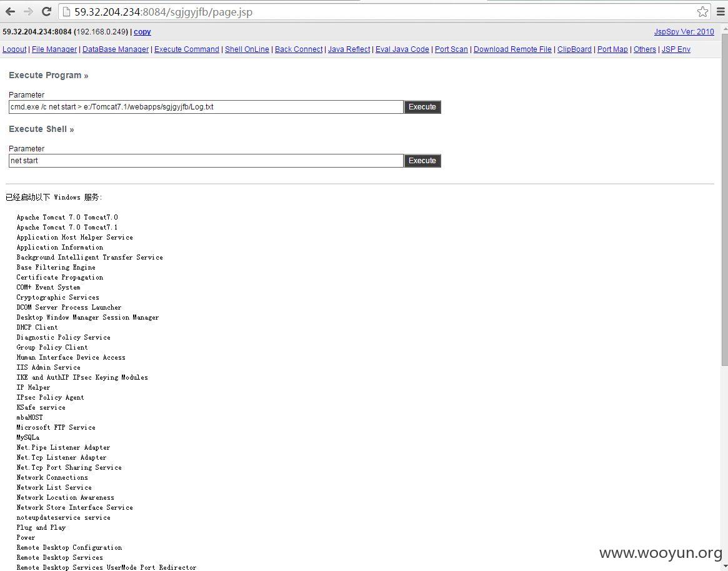Click 'Application Host Helper Service' row
The width and height of the screenshot is (728, 571).
(75, 238)
